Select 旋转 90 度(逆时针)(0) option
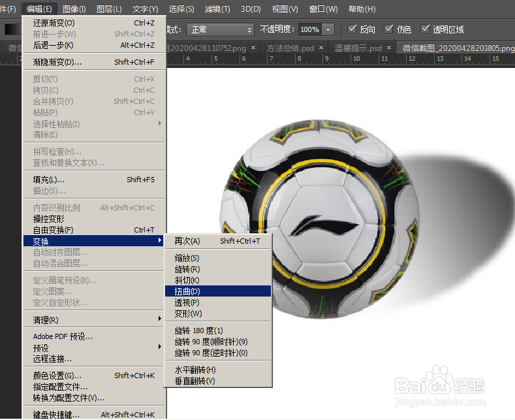 218,353
